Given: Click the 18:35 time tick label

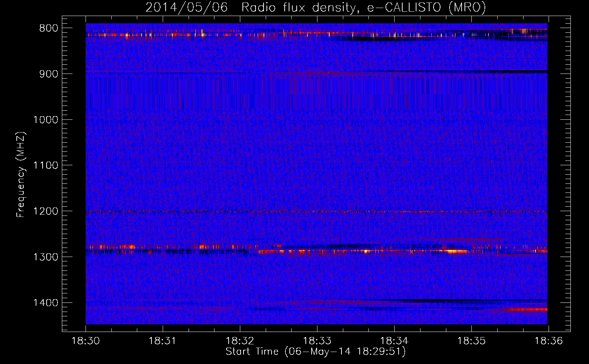Looking at the screenshot, I should [x=471, y=341].
